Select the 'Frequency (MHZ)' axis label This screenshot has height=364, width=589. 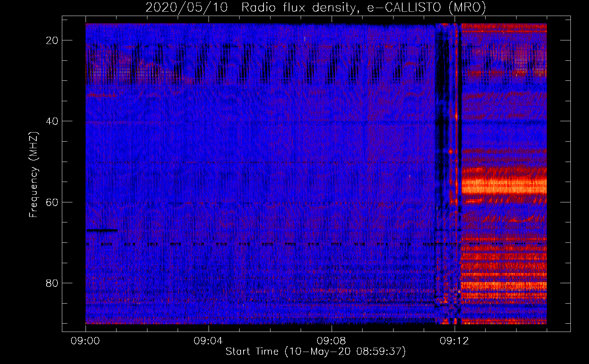pyautogui.click(x=33, y=175)
